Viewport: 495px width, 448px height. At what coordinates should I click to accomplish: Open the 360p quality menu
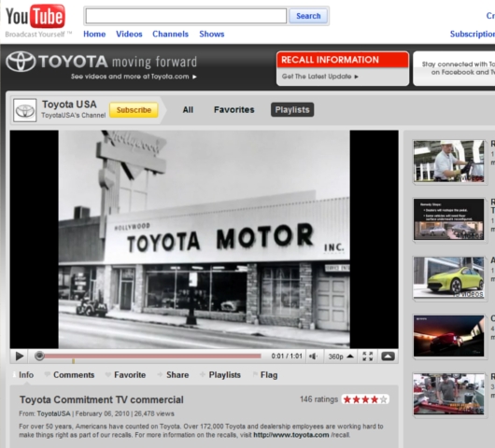[341, 357]
